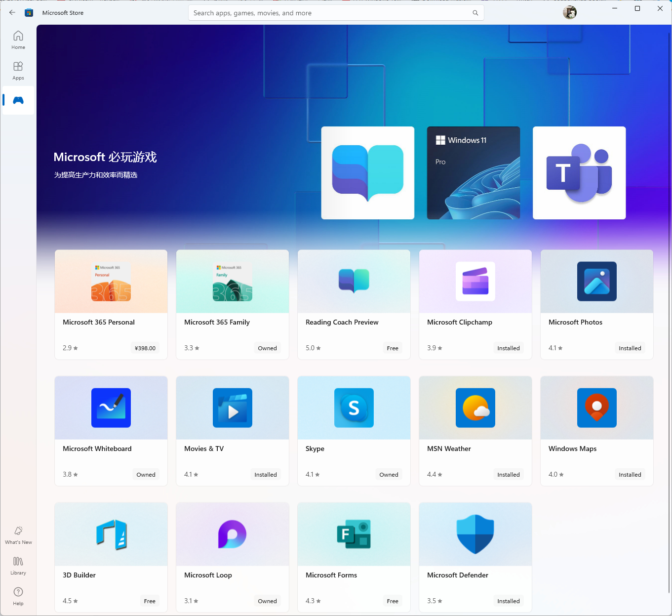Click the Microsoft Defender shield icon
The image size is (672, 616).
[475, 534]
